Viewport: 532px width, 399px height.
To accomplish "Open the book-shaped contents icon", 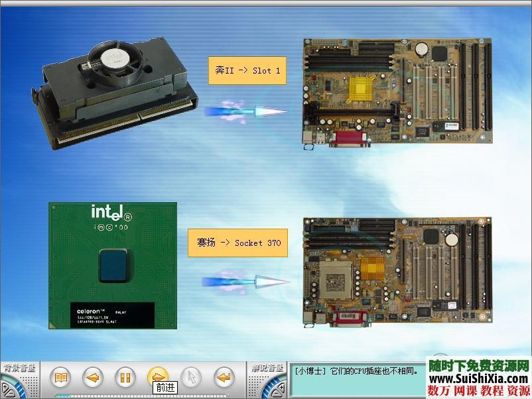I will [x=60, y=378].
